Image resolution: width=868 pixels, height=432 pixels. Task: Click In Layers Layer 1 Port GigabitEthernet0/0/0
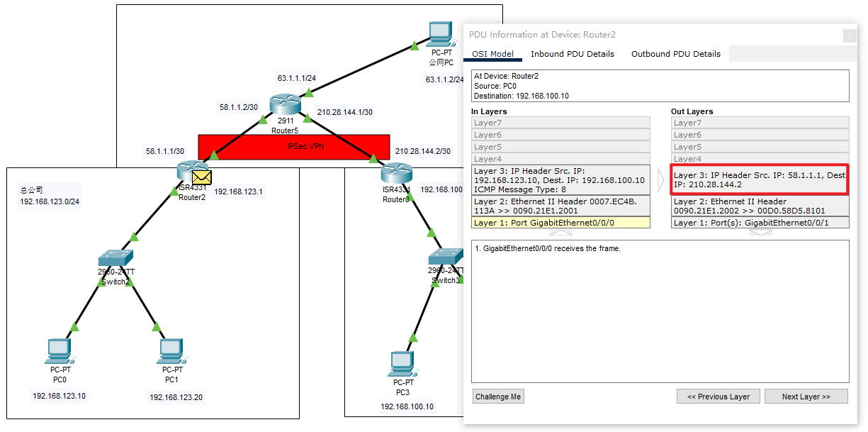point(560,223)
